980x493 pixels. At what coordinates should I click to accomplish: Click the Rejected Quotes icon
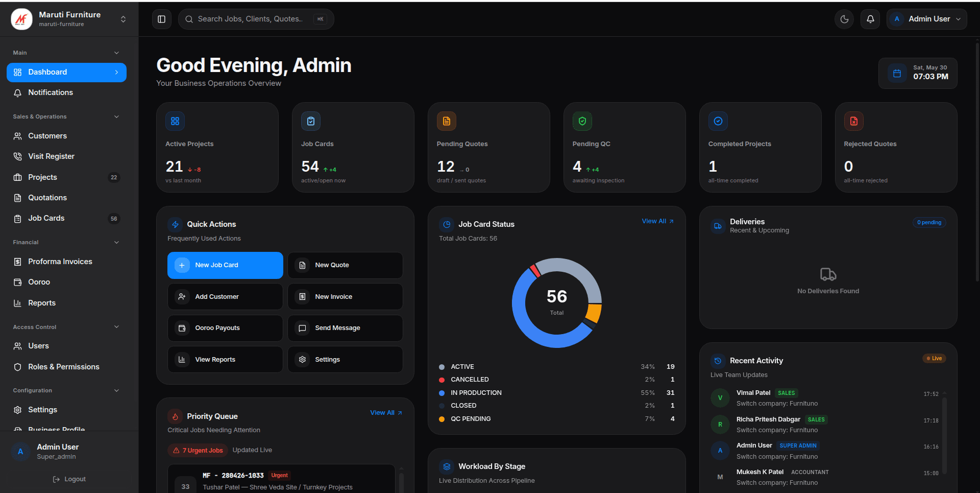[854, 121]
